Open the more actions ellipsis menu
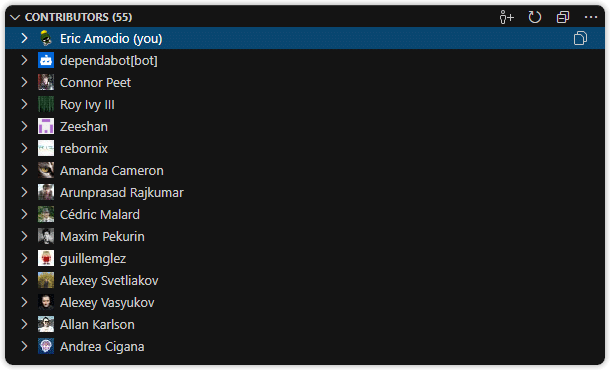This screenshot has width=610, height=370. point(591,17)
